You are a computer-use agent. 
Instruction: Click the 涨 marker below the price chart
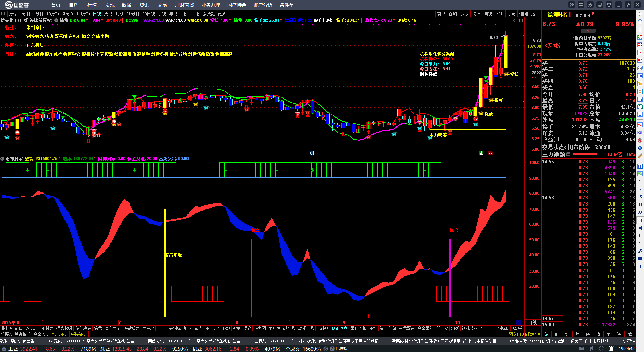(490, 153)
